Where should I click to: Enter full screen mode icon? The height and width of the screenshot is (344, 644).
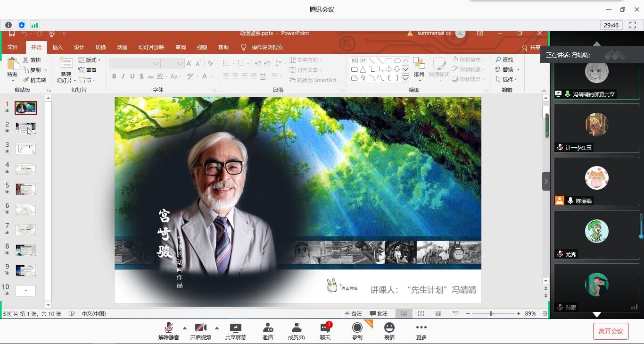633,25
